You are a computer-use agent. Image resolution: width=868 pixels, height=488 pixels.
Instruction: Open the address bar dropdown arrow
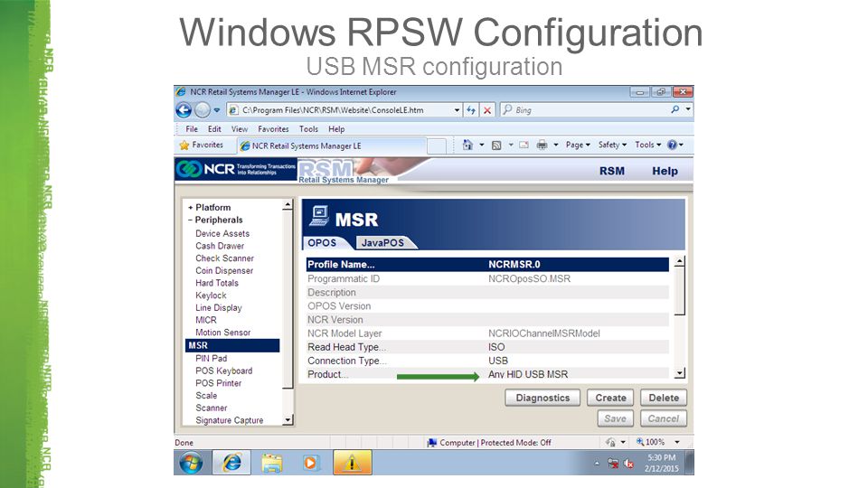457,110
